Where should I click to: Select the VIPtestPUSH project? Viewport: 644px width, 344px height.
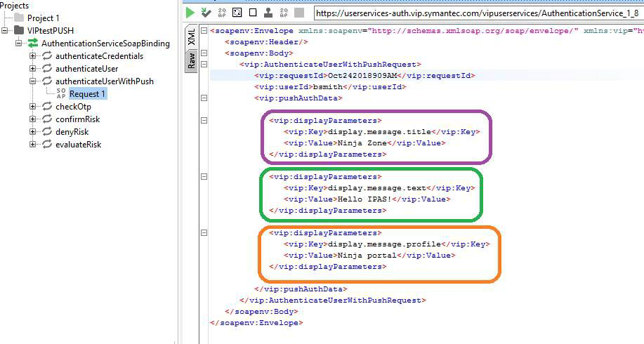click(x=51, y=31)
